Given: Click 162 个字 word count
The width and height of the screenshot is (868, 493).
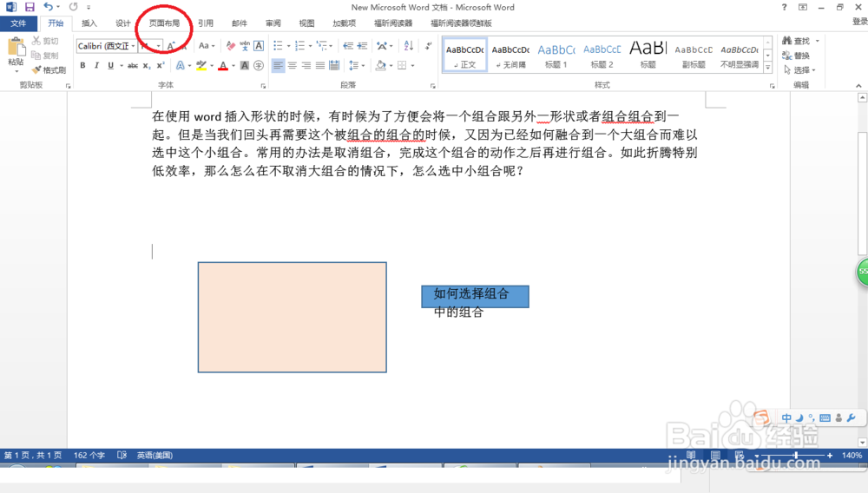Looking at the screenshot, I should 89,455.
